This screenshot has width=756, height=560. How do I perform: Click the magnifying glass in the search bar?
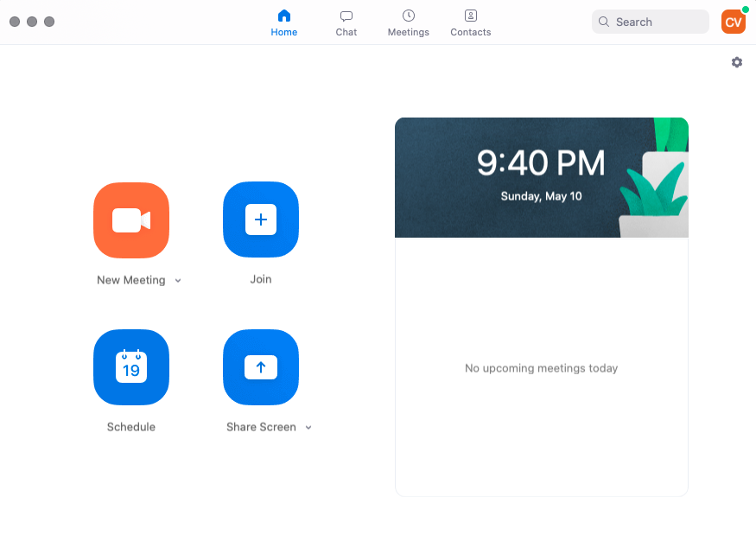[x=603, y=21]
